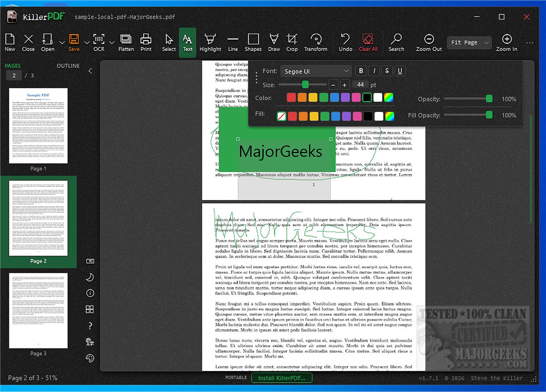Open the Page 3 thumbnail

pos(39,310)
